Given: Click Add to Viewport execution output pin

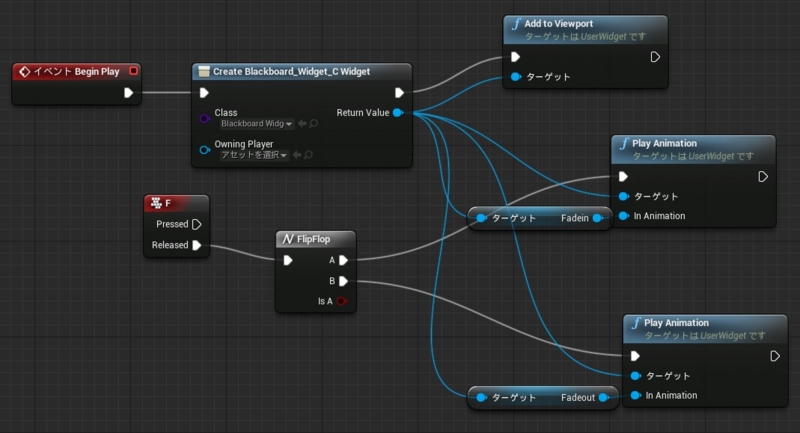Looking at the screenshot, I should click(x=655, y=57).
